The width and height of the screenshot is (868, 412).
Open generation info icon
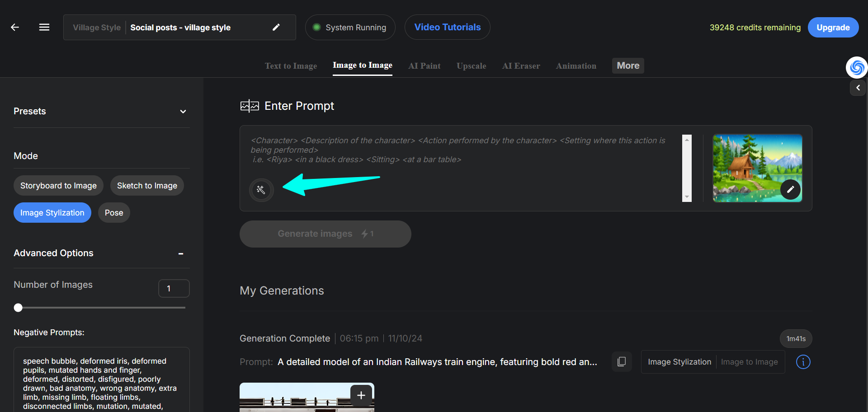click(x=803, y=362)
